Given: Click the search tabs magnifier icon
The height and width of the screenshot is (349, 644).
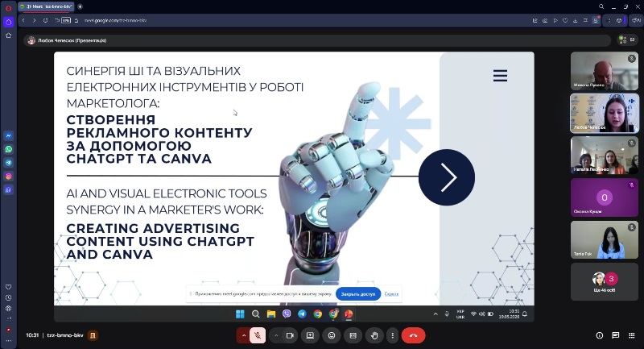Looking at the screenshot, I should click(601, 6).
